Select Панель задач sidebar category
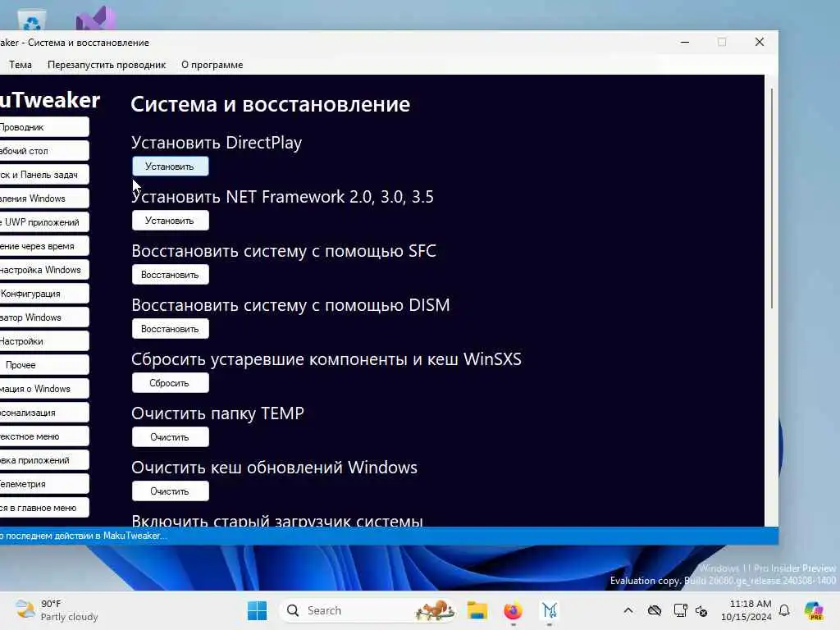 44,175
